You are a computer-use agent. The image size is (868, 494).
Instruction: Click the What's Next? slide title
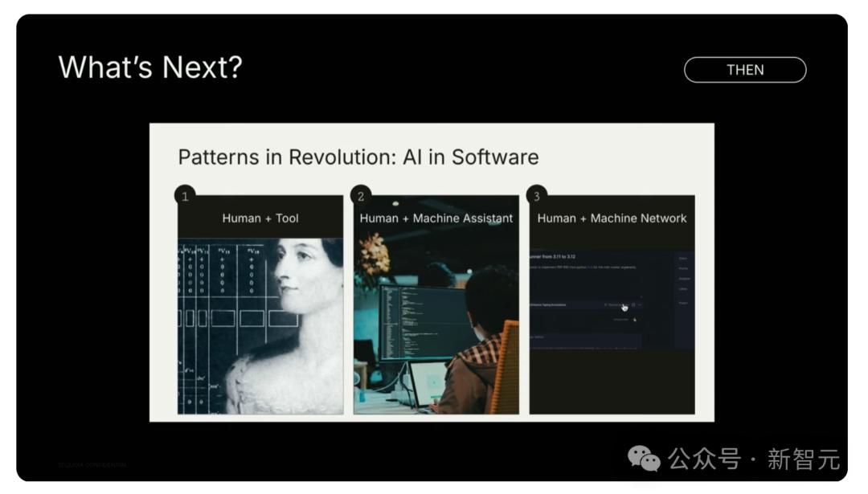(x=149, y=67)
